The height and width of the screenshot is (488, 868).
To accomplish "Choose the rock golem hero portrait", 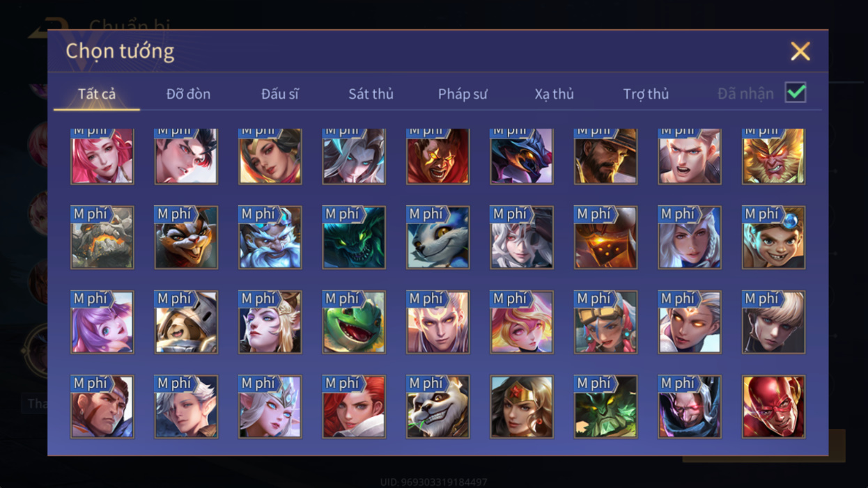I will (102, 237).
